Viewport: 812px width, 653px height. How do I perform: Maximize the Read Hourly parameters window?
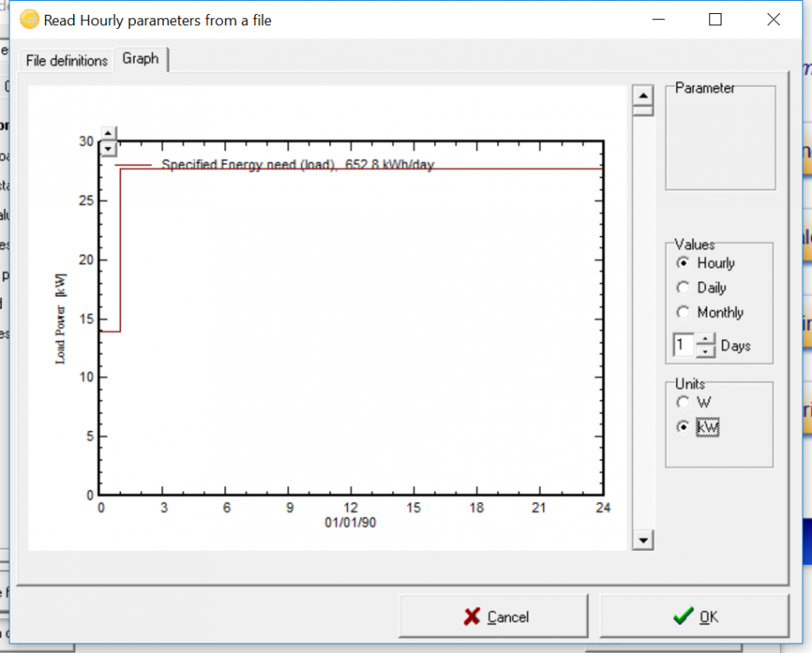[x=715, y=19]
